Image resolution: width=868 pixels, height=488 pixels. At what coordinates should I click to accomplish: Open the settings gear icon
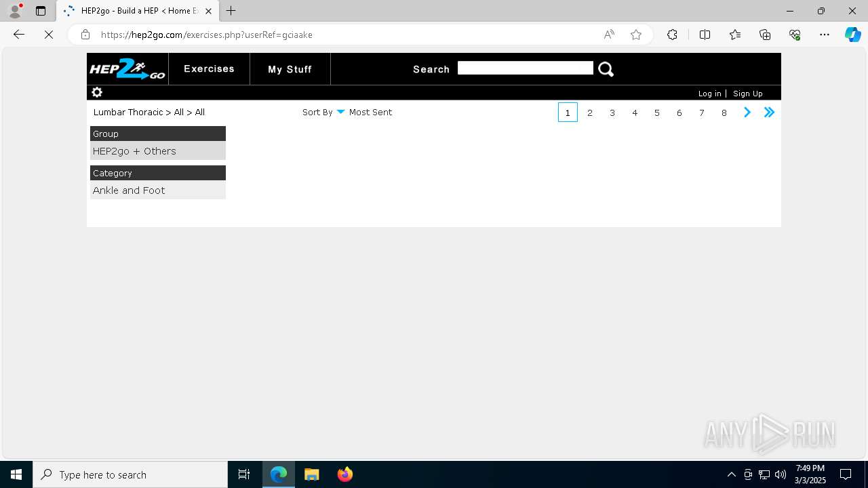[x=97, y=92]
